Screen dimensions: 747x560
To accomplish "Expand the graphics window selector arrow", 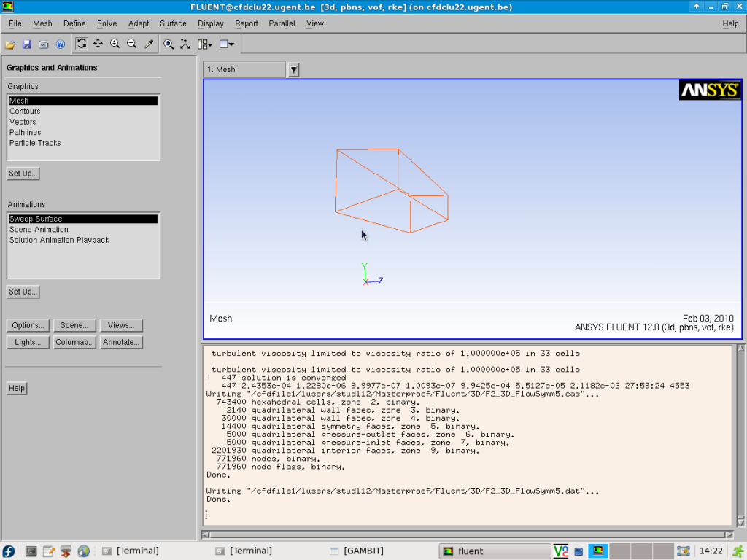I will (294, 70).
